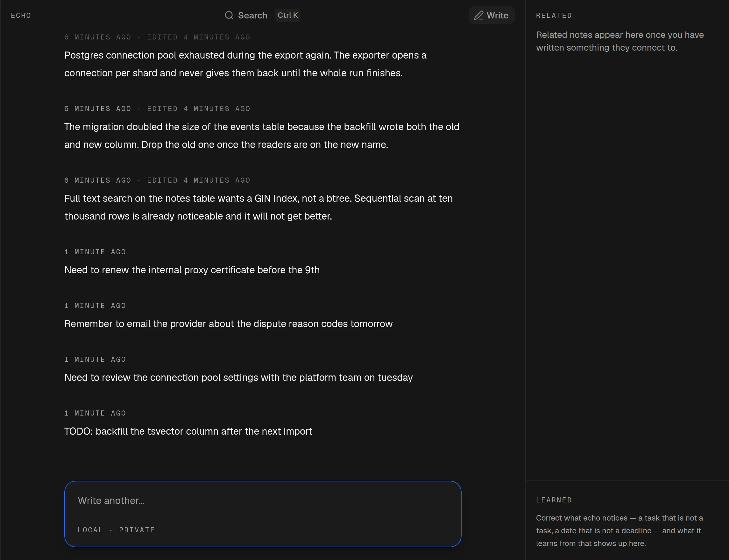Click the LOCAL · PRIVATE label
This screenshot has width=729, height=560.
coord(117,530)
